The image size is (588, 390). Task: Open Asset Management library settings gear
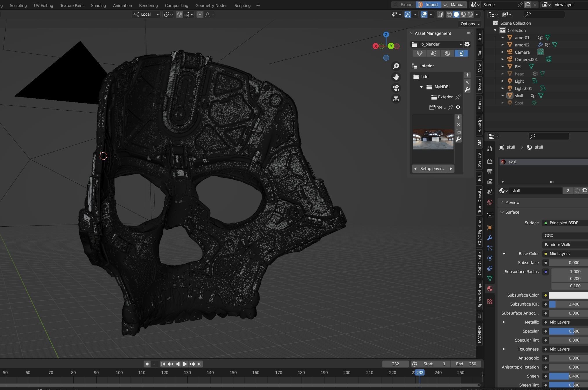467,44
